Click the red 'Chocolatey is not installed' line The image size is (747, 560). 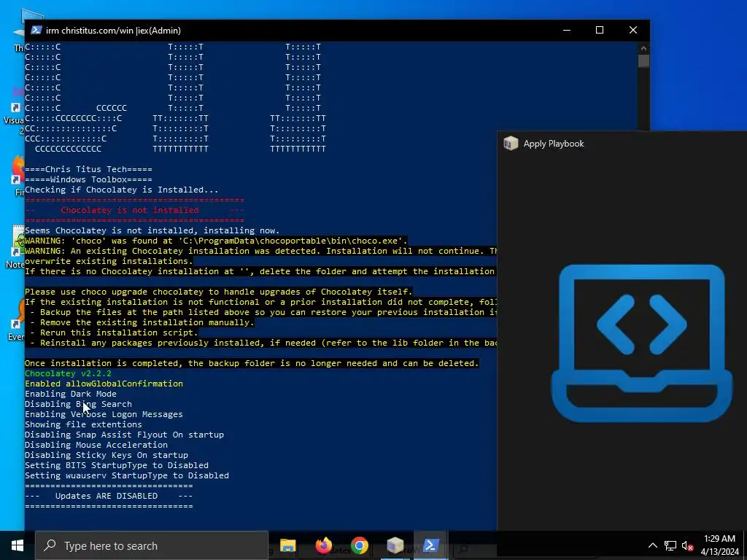[134, 210]
